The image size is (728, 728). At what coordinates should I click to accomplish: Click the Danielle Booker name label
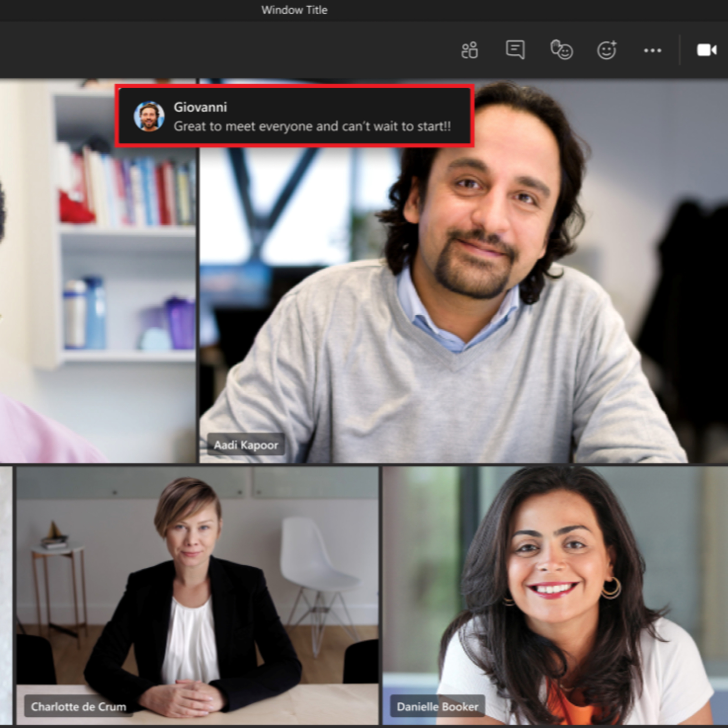pyautogui.click(x=438, y=706)
